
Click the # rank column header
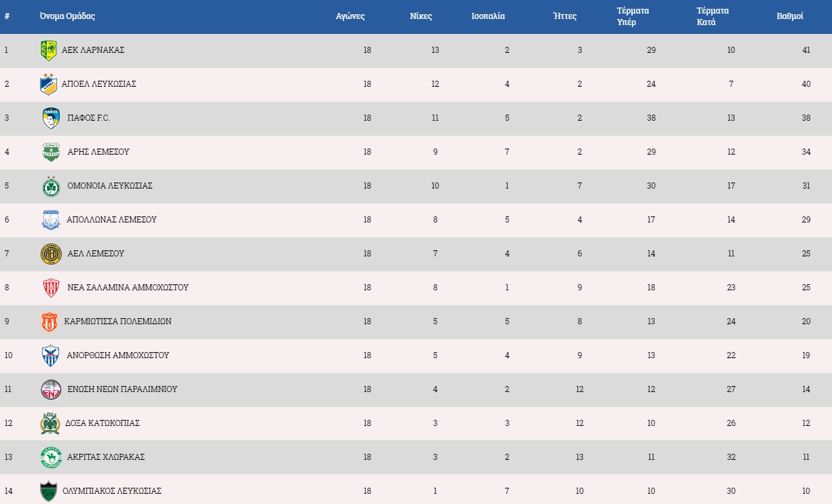(x=7, y=16)
